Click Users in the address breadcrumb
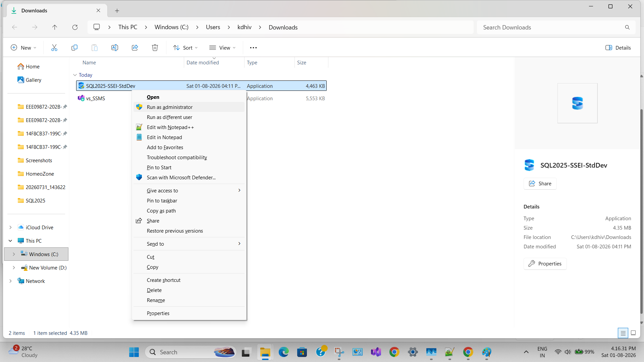The height and width of the screenshot is (362, 644). click(x=213, y=27)
